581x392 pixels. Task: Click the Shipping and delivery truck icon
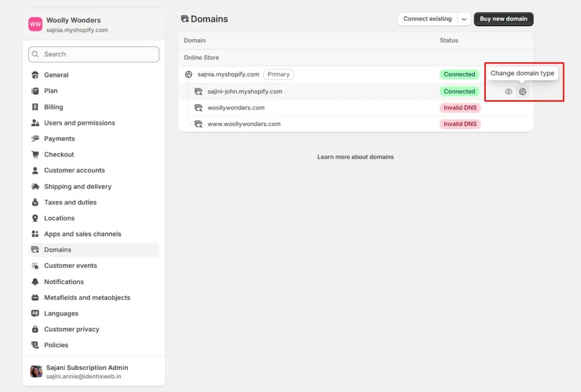coord(35,187)
